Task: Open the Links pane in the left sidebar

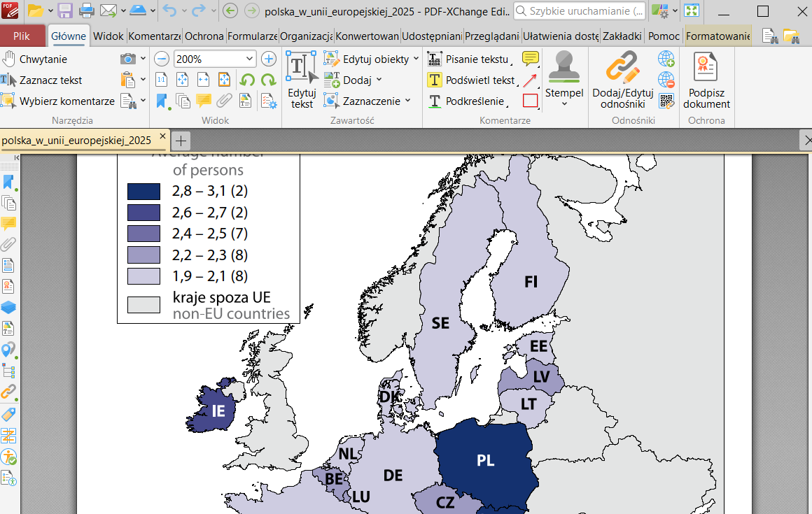Action: click(8, 392)
